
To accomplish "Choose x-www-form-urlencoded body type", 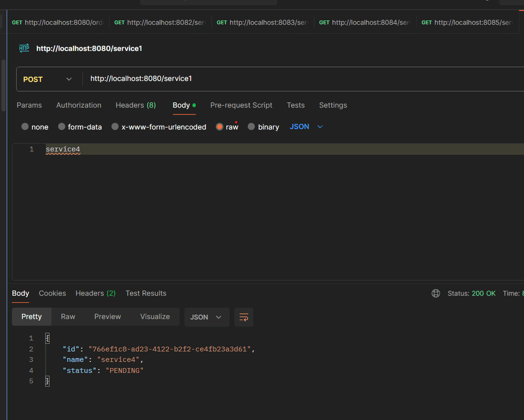I will click(x=115, y=127).
